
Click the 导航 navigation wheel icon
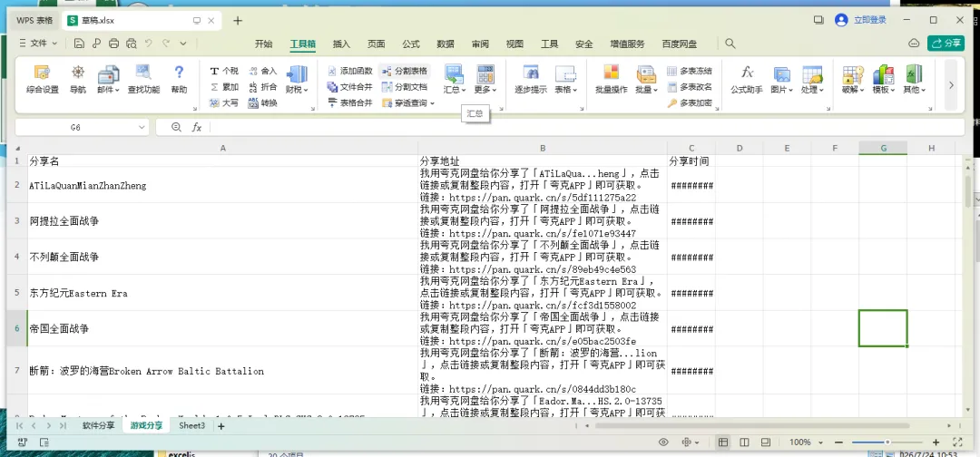[78, 79]
